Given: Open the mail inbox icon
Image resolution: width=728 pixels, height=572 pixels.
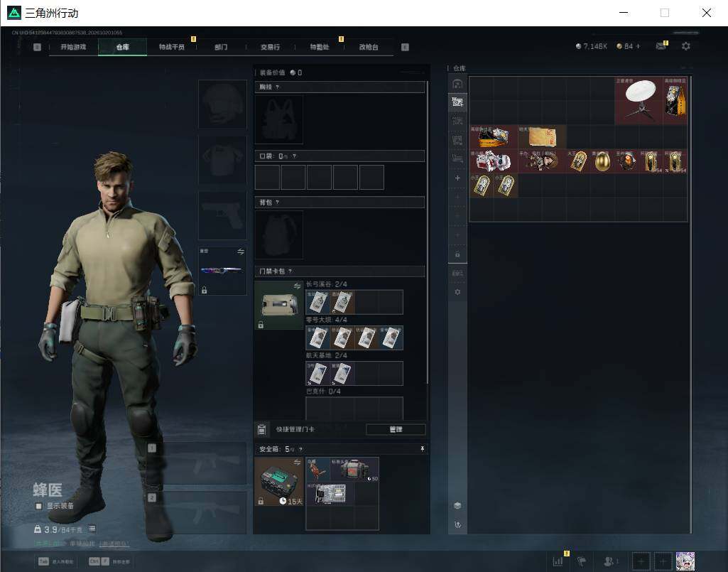Looking at the screenshot, I should (661, 46).
